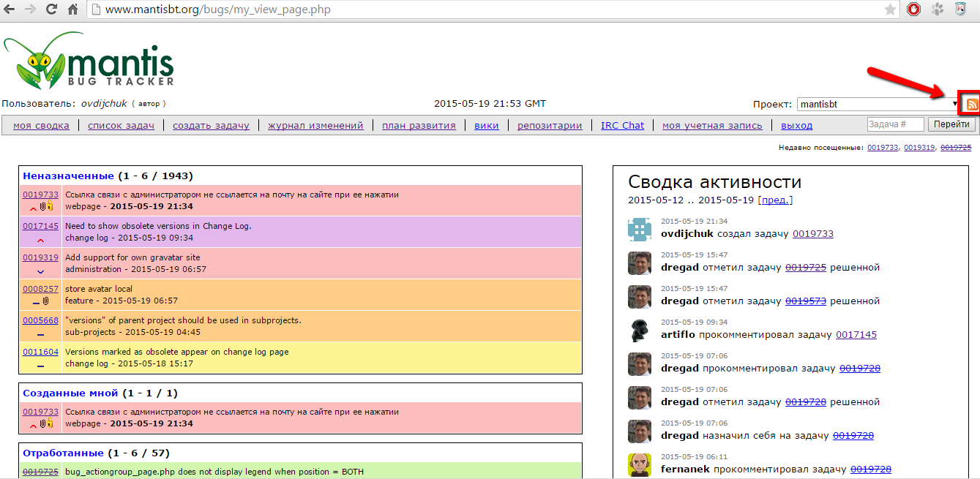Click the red priority arrow under issue 0017145

[40, 240]
